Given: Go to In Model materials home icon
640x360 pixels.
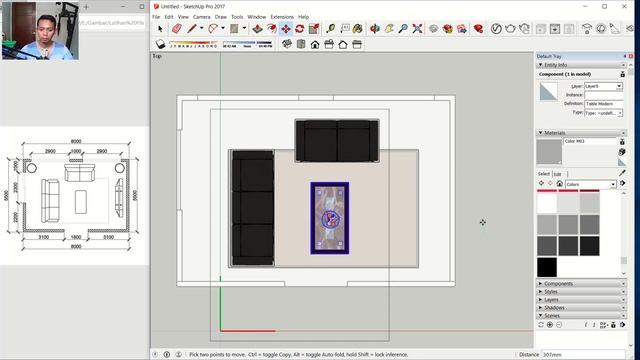Looking at the screenshot, I should [x=560, y=184].
